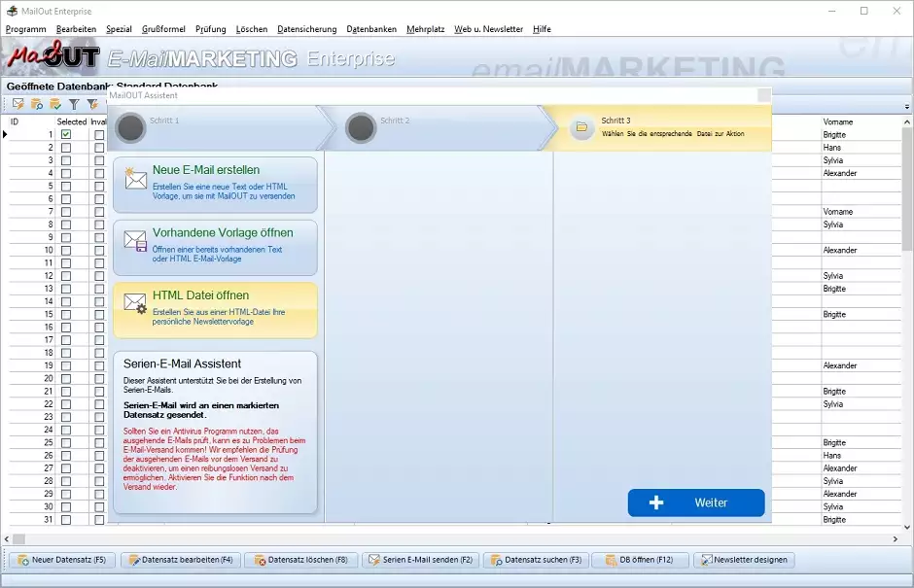Click the MailOut app icon in title bar

12,11
